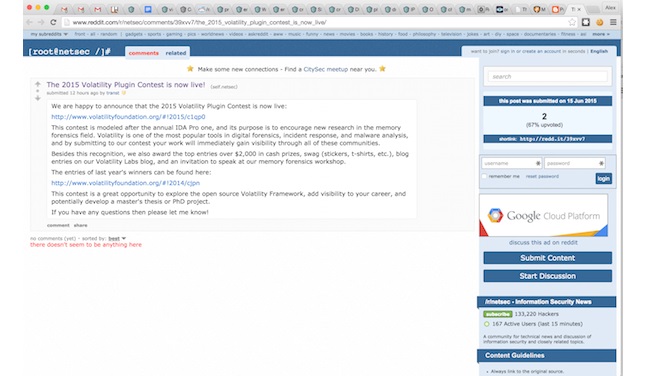Focus the reddit search box
Viewport: 650px width, 376px height.
point(547,77)
